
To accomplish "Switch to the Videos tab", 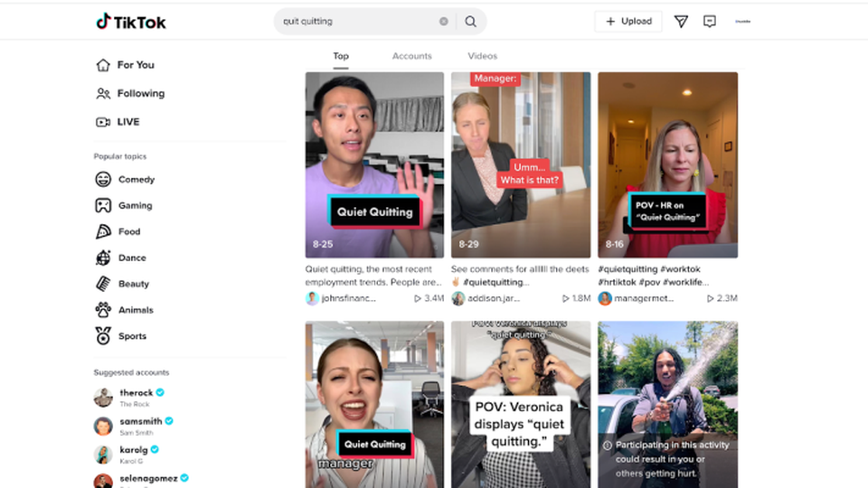I will pyautogui.click(x=482, y=56).
